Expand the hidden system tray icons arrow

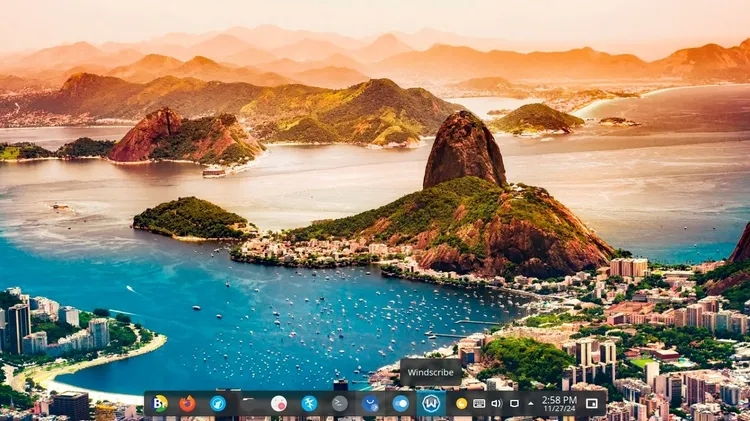[x=530, y=404]
